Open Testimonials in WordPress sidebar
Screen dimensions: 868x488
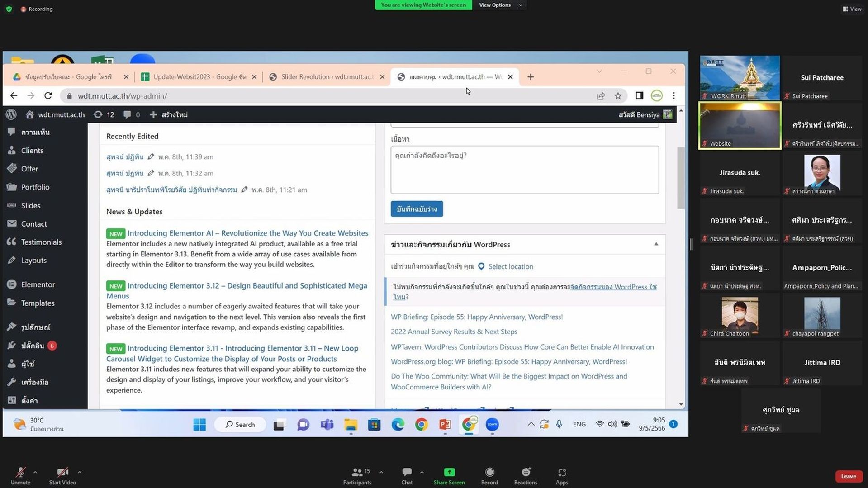[x=41, y=242]
